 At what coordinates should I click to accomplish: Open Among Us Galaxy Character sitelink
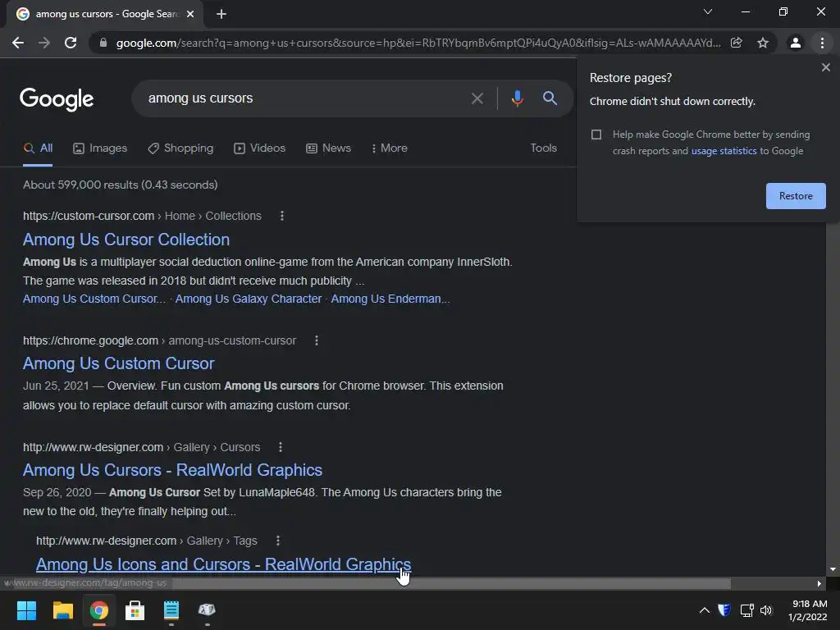(248, 299)
